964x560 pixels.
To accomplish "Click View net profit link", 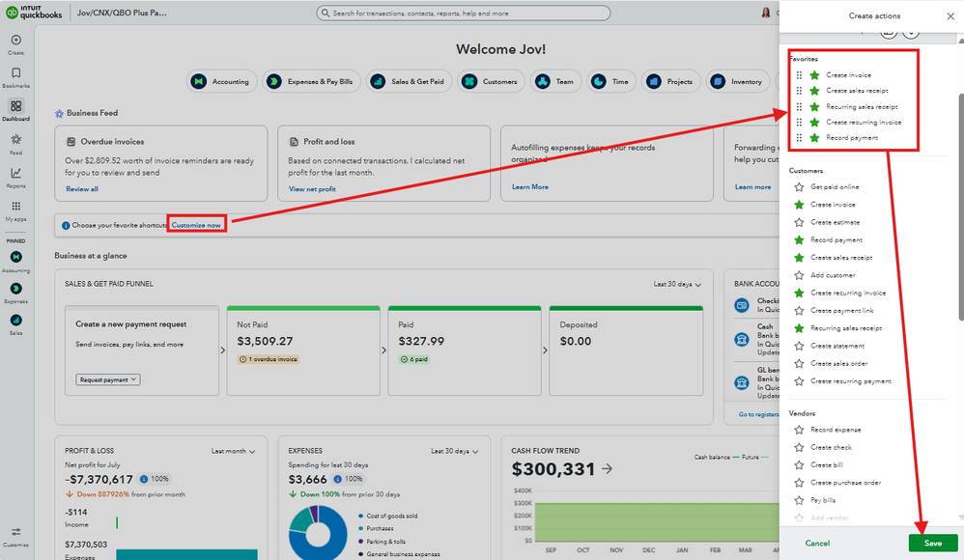I will coord(312,188).
